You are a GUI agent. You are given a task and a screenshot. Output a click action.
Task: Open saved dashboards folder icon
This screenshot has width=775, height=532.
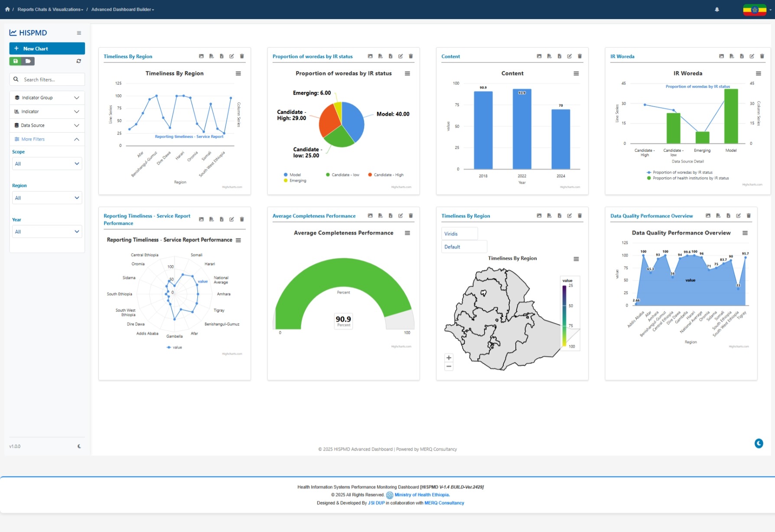[28, 61]
